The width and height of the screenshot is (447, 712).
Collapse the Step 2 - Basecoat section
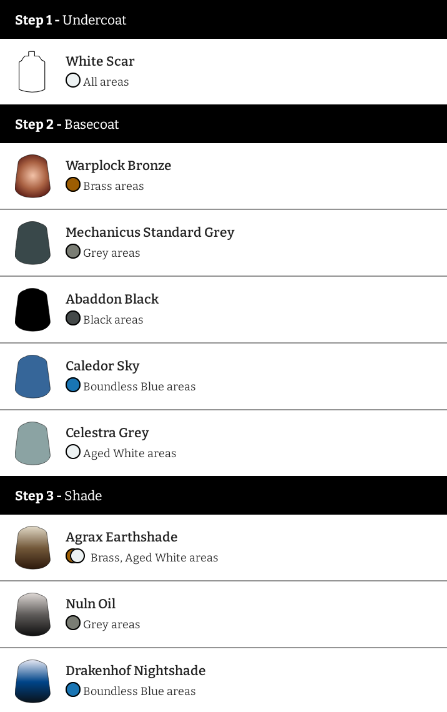click(224, 124)
